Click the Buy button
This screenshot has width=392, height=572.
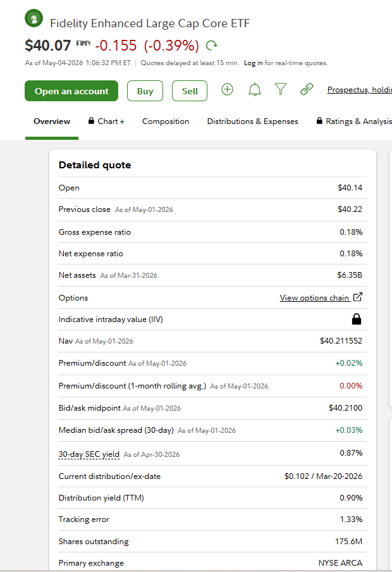click(x=145, y=91)
